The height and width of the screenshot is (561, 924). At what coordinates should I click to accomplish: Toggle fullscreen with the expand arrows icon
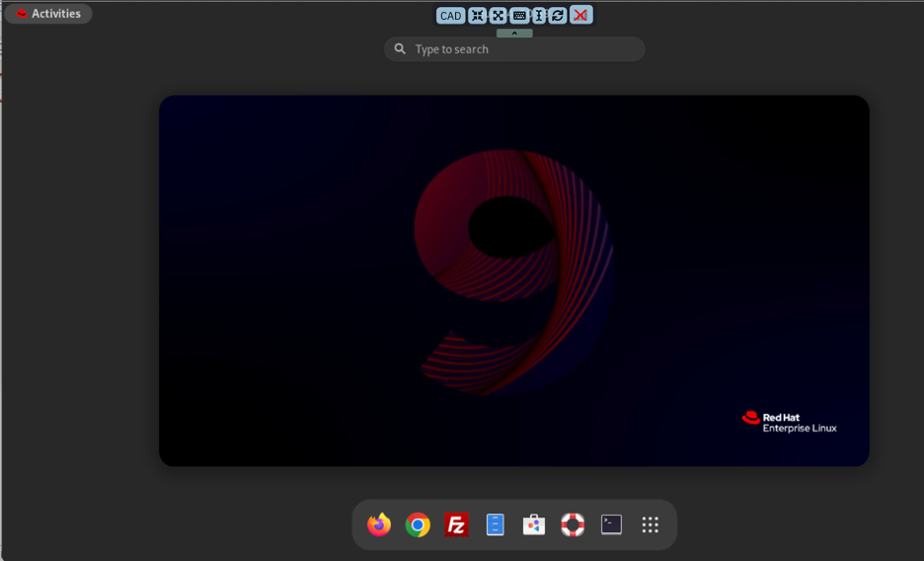click(x=499, y=16)
